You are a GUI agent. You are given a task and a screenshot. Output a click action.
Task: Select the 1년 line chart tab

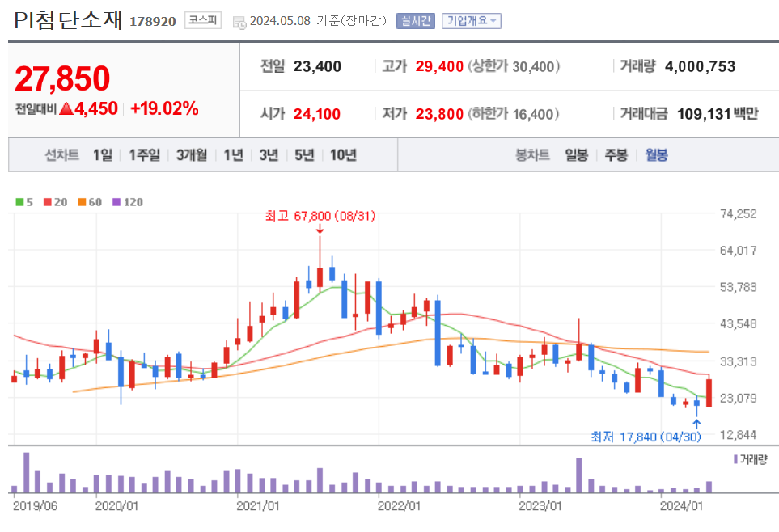(x=234, y=155)
